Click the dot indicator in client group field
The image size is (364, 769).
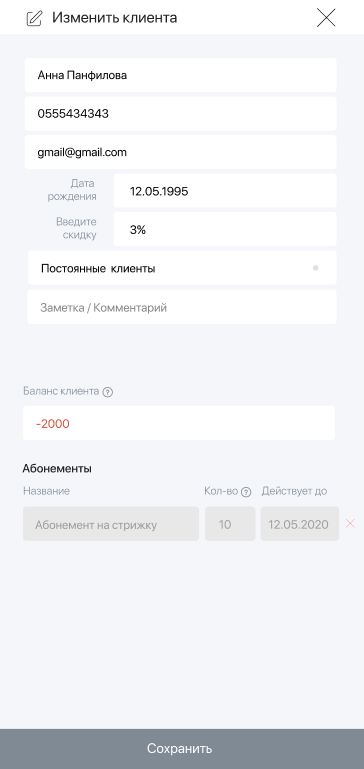coord(316,268)
